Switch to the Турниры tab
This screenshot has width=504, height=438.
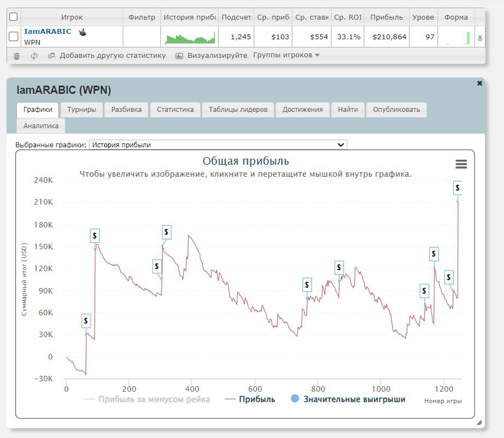pos(82,110)
